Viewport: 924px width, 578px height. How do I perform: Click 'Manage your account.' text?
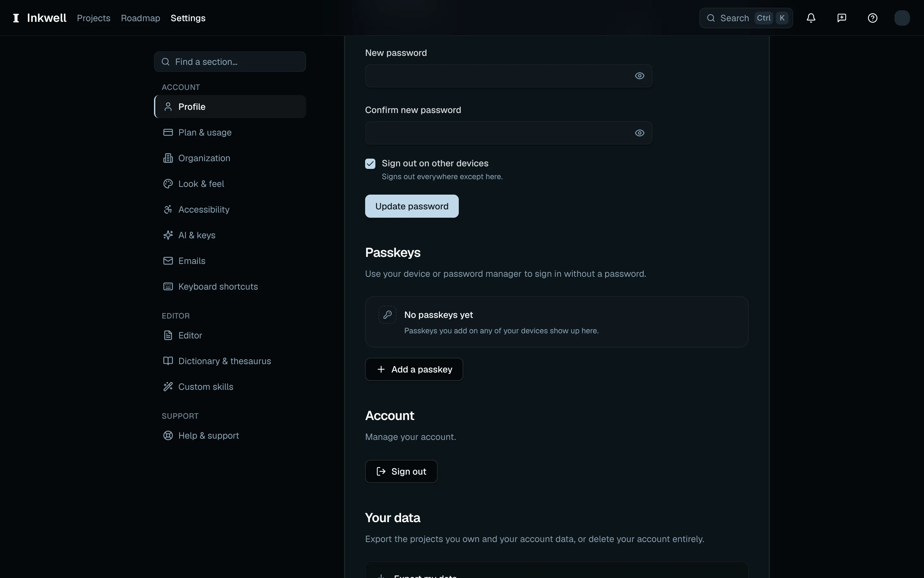(410, 437)
